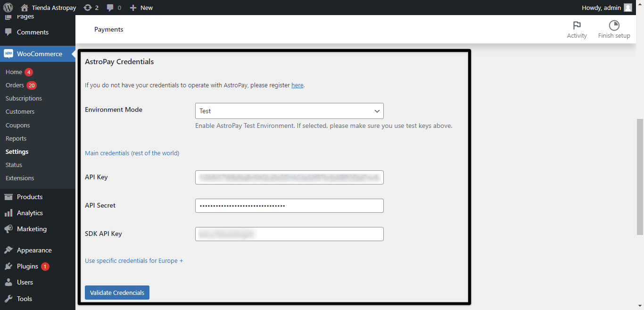This screenshot has width=644, height=310.
Task: Click the Payments page heading
Action: [x=109, y=29]
